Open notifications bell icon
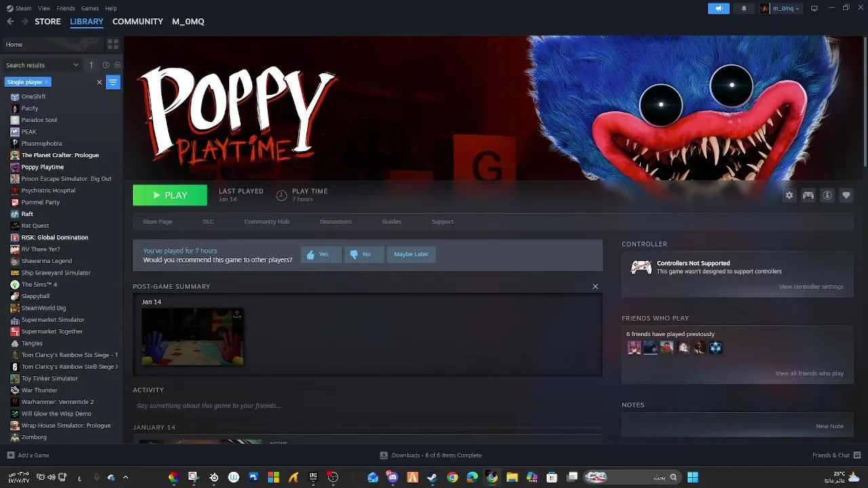The width and height of the screenshot is (868, 488). pyautogui.click(x=744, y=8)
